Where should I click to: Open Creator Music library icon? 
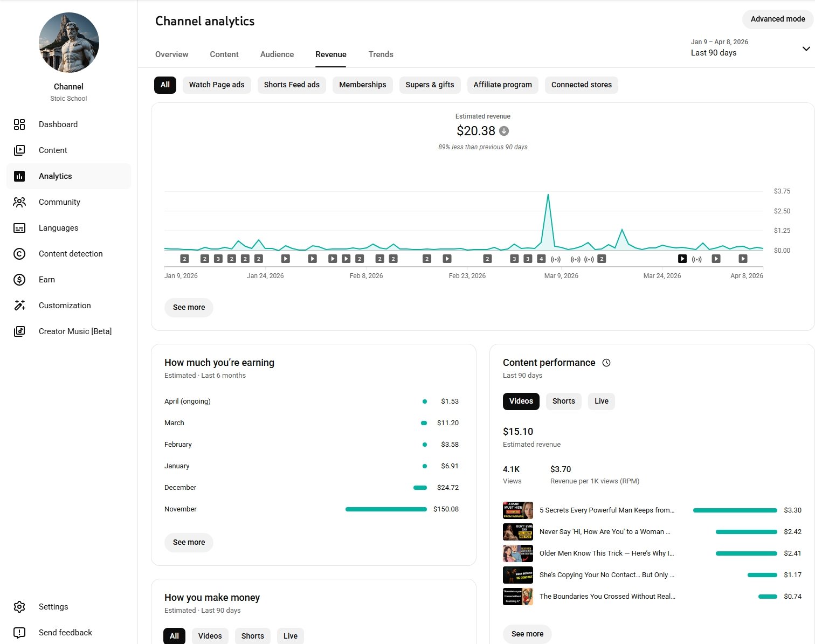pyautogui.click(x=19, y=331)
